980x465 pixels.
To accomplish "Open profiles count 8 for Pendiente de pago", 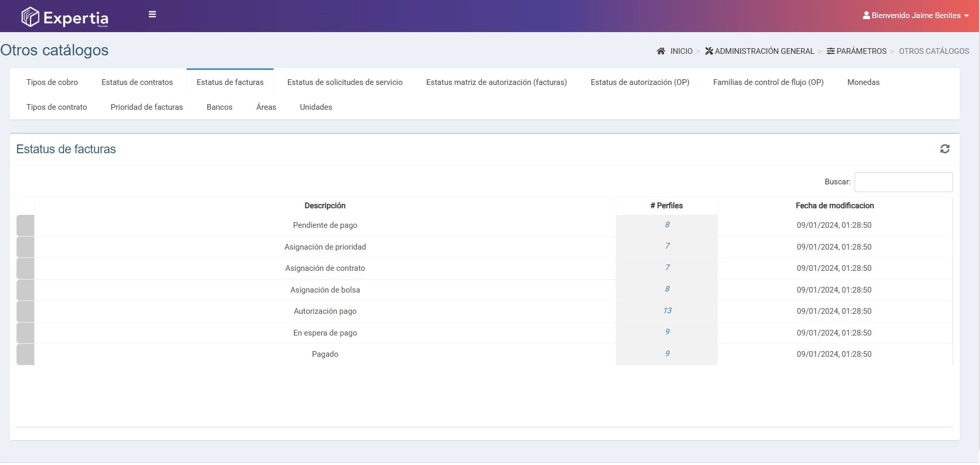I will tap(667, 225).
